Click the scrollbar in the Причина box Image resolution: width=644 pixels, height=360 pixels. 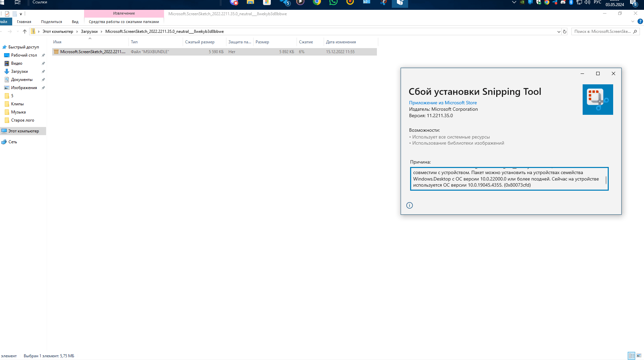click(x=606, y=179)
